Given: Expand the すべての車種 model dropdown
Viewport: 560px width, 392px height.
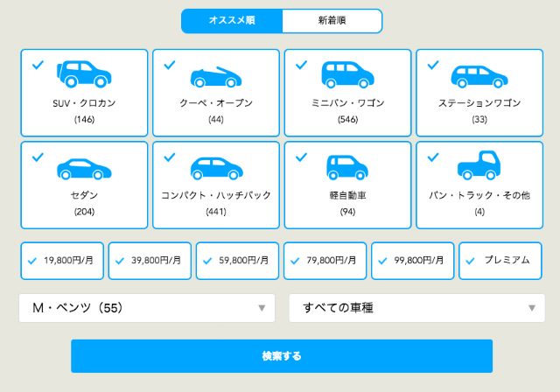Looking at the screenshot, I should 416,308.
